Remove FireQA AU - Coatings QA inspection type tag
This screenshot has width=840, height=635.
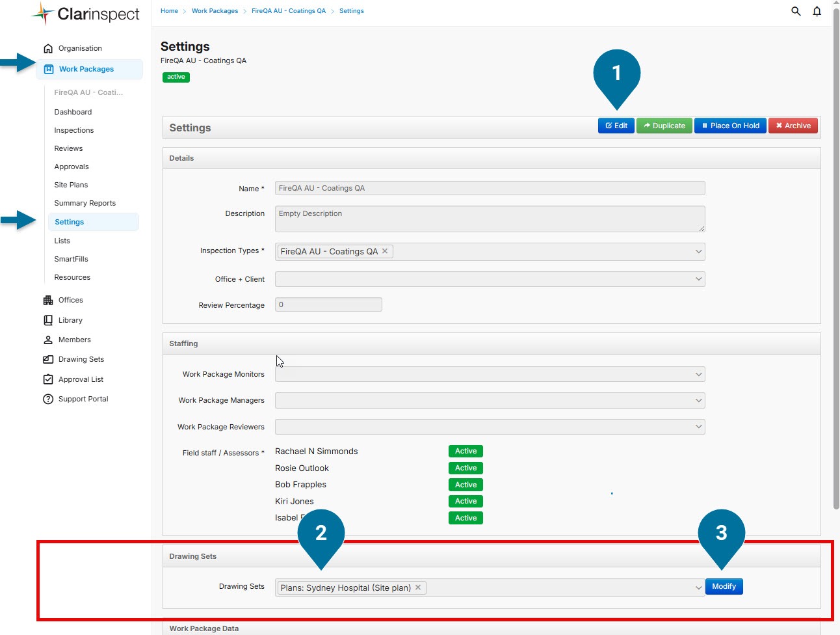point(385,251)
